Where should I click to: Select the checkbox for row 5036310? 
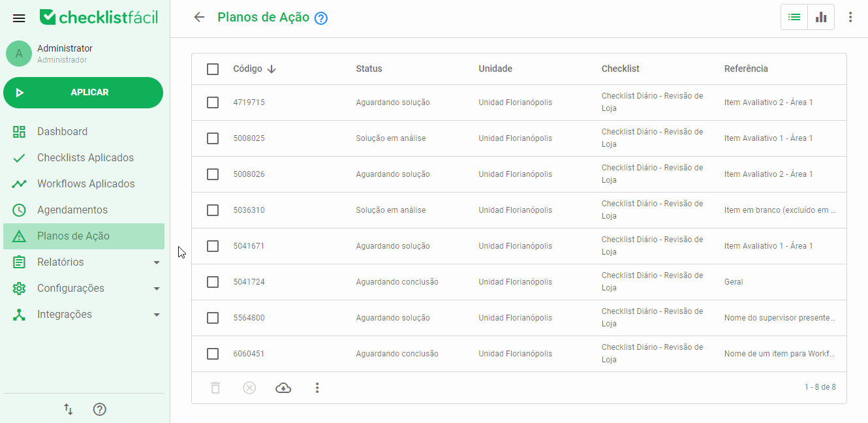(213, 210)
